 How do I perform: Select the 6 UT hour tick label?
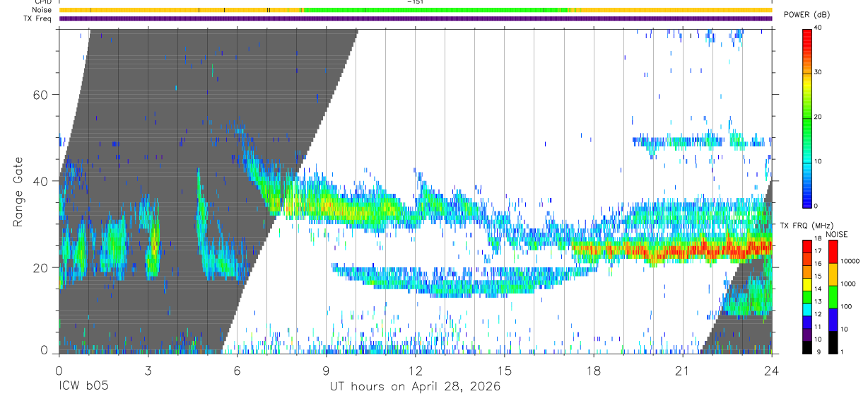(237, 371)
